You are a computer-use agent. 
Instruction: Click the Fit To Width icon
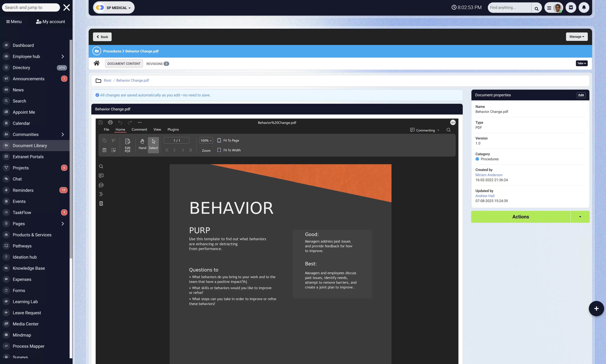point(219,150)
